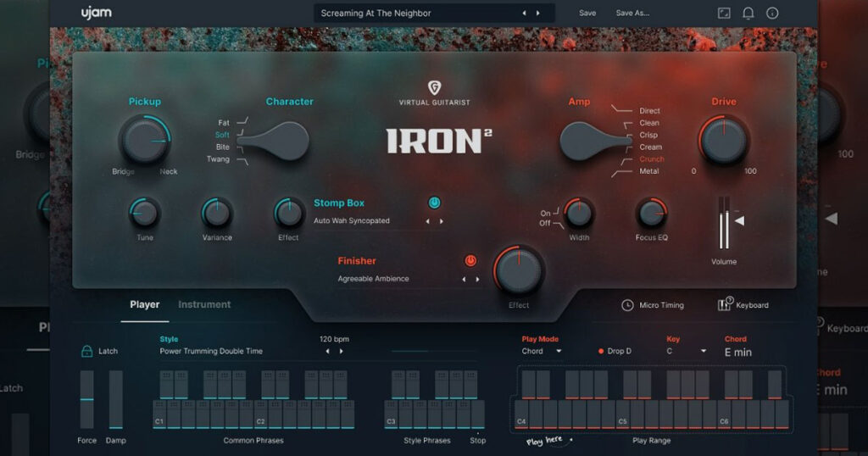Image resolution: width=868 pixels, height=456 pixels.
Task: Click the Variance knob
Action: point(217,213)
